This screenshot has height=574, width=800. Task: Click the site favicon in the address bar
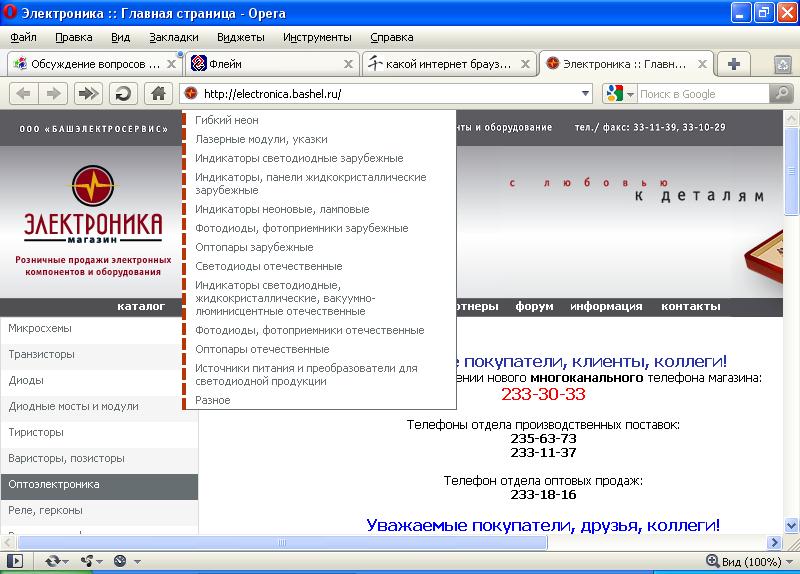[x=191, y=94]
